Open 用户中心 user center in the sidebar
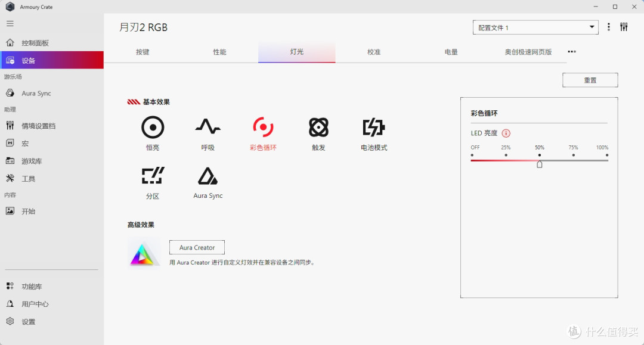644x345 pixels. (52, 304)
